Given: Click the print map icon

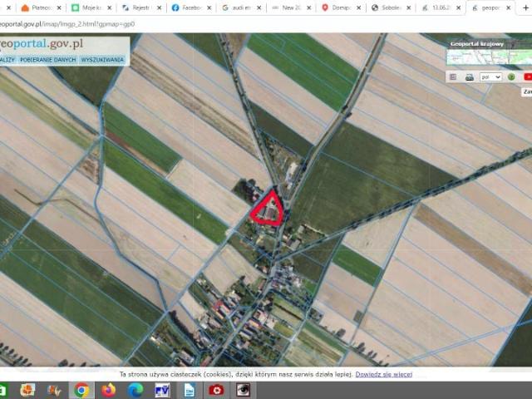Looking at the screenshot, I should 469,76.
